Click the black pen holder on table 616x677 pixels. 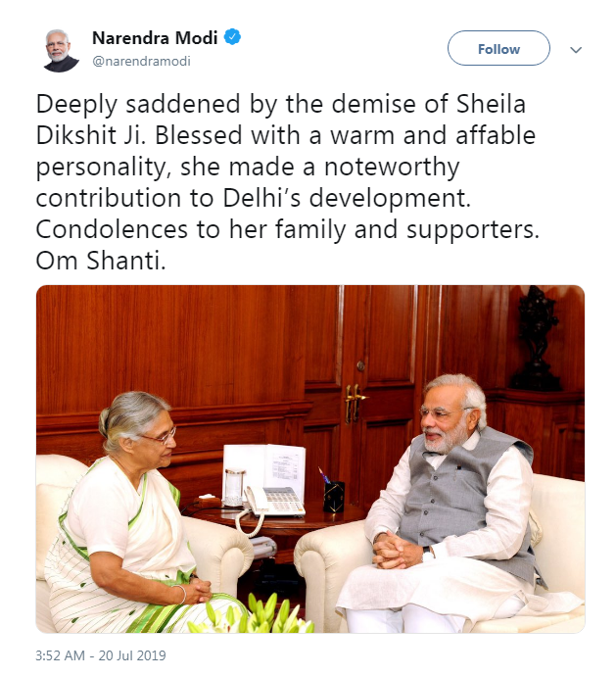coord(334,497)
